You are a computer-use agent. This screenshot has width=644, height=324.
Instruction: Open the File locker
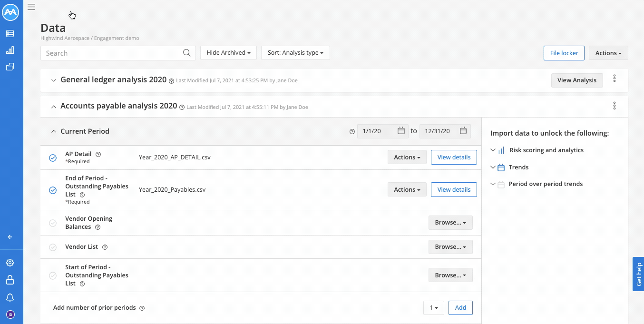pos(564,53)
